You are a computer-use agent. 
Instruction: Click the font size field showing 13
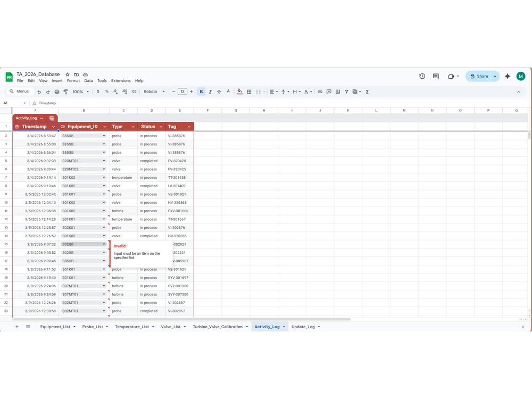coord(182,92)
